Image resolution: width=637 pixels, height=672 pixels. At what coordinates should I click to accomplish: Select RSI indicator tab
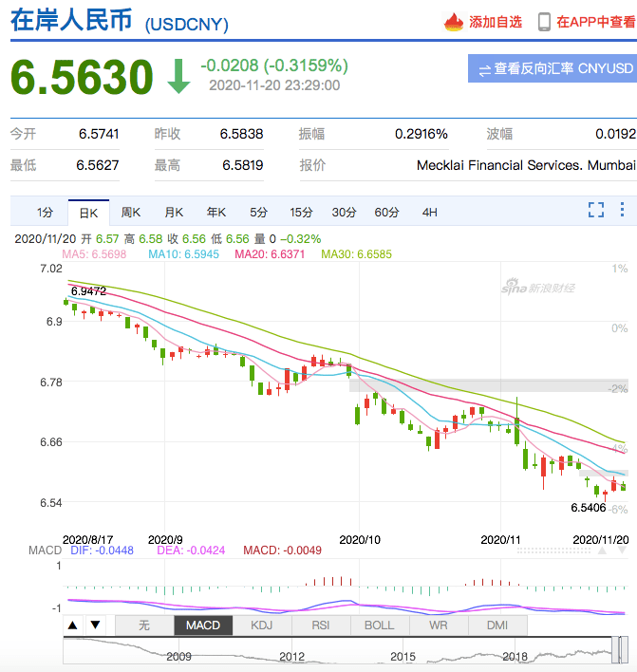click(x=321, y=625)
